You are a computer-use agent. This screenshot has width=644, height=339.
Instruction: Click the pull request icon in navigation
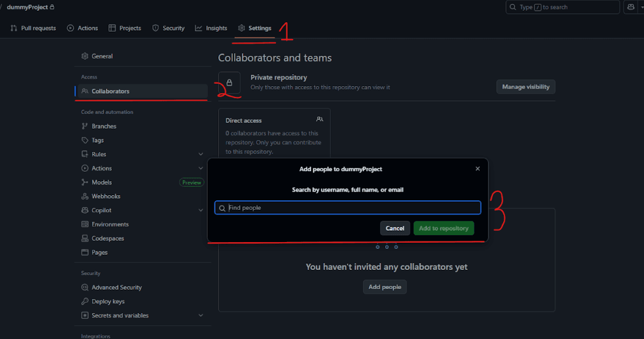click(x=13, y=28)
